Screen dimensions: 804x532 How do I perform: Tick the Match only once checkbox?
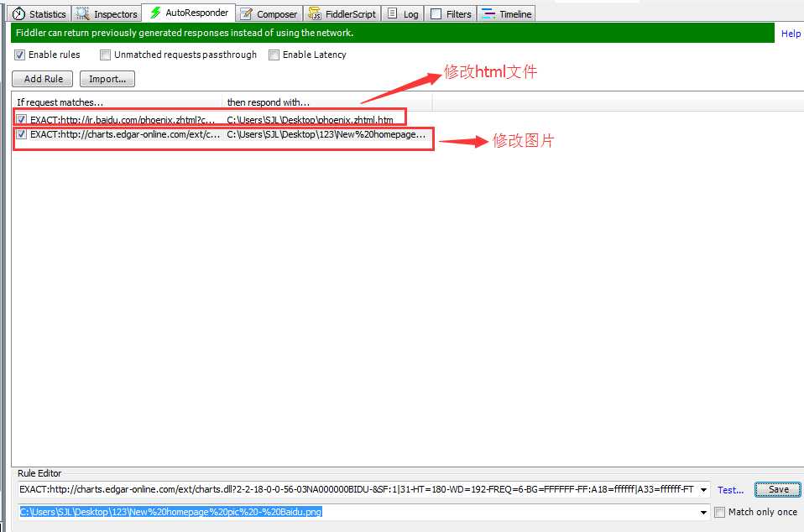pyautogui.click(x=720, y=512)
